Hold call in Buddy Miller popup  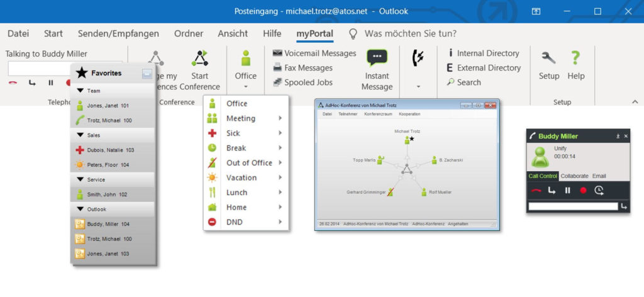568,190
